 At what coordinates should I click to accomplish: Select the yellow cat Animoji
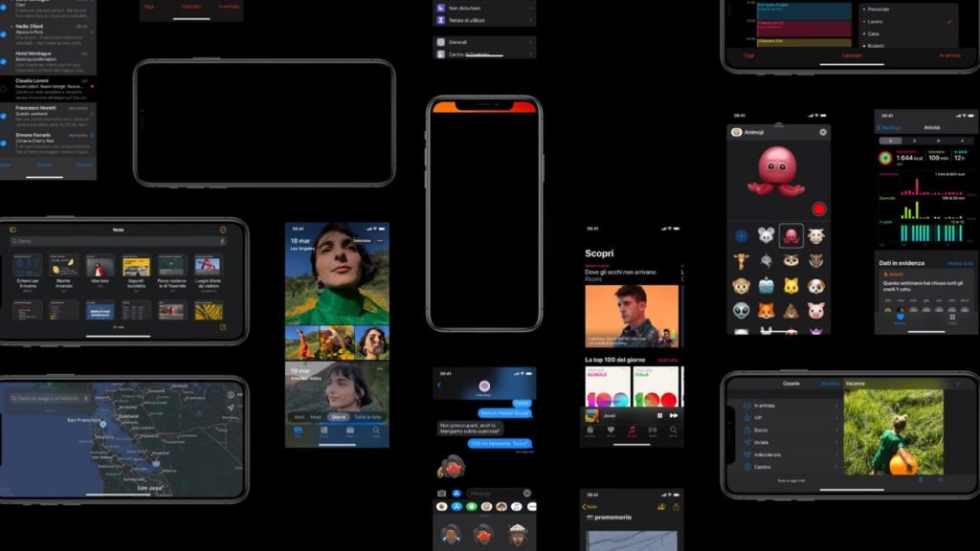click(791, 285)
